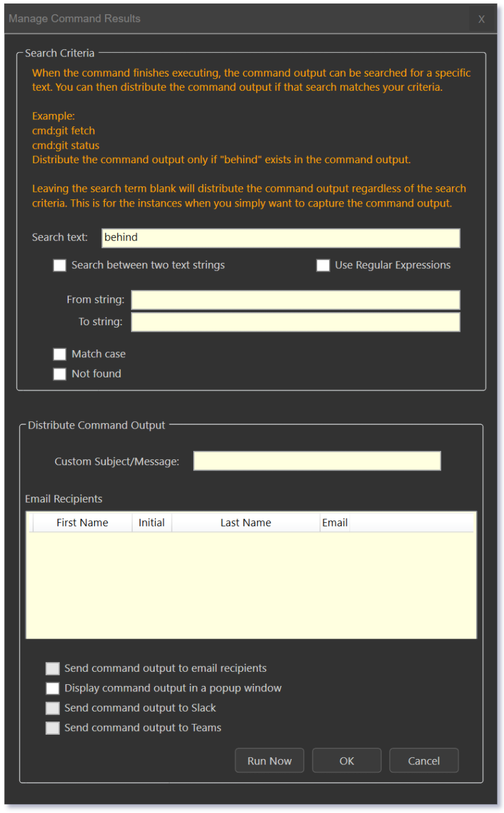The height and width of the screenshot is (813, 504).
Task: Enable Send command output to Teams
Action: [x=53, y=728]
